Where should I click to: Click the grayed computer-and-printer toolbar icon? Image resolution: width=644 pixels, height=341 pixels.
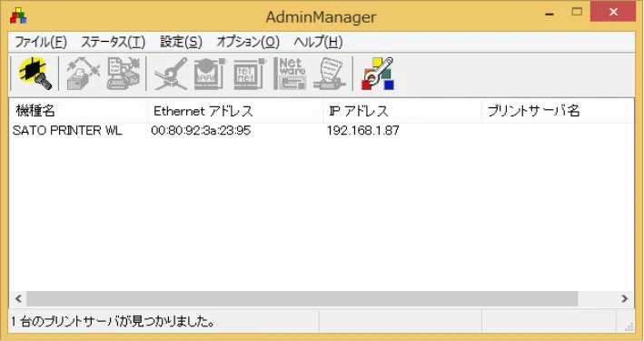(123, 74)
